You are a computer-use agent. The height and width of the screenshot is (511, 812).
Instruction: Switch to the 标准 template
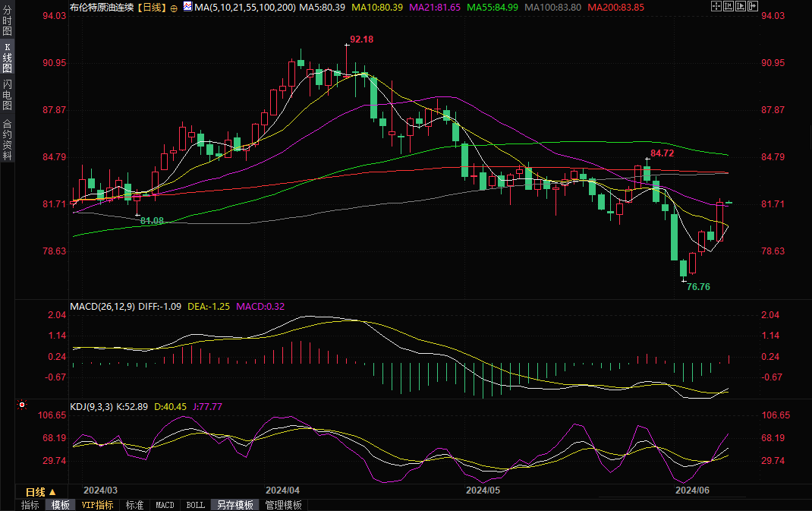tap(134, 505)
